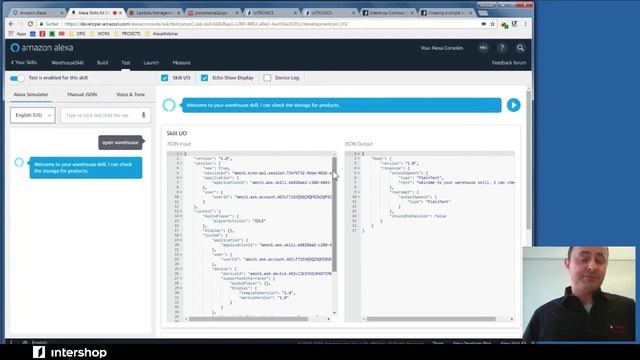
Task: Toggle test enabled switch for this skill
Action: tap(17, 78)
